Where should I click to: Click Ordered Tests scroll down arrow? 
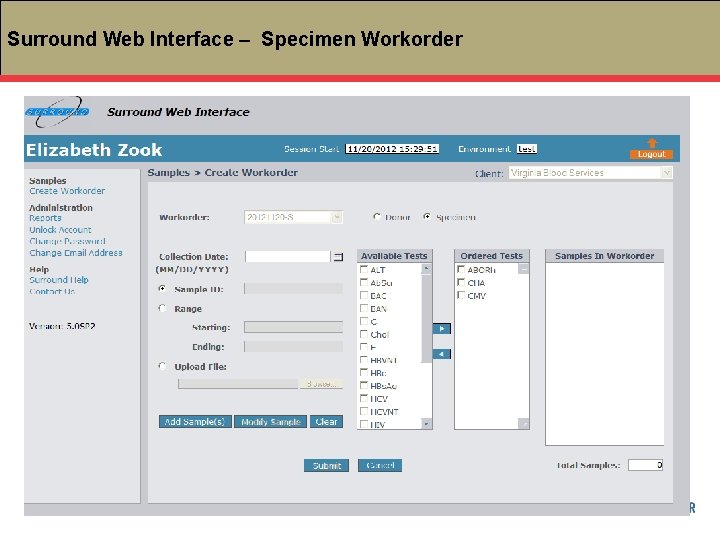523,424
